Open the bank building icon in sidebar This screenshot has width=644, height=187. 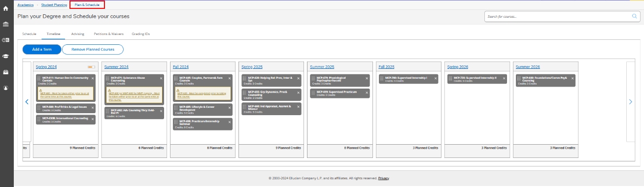(5, 24)
